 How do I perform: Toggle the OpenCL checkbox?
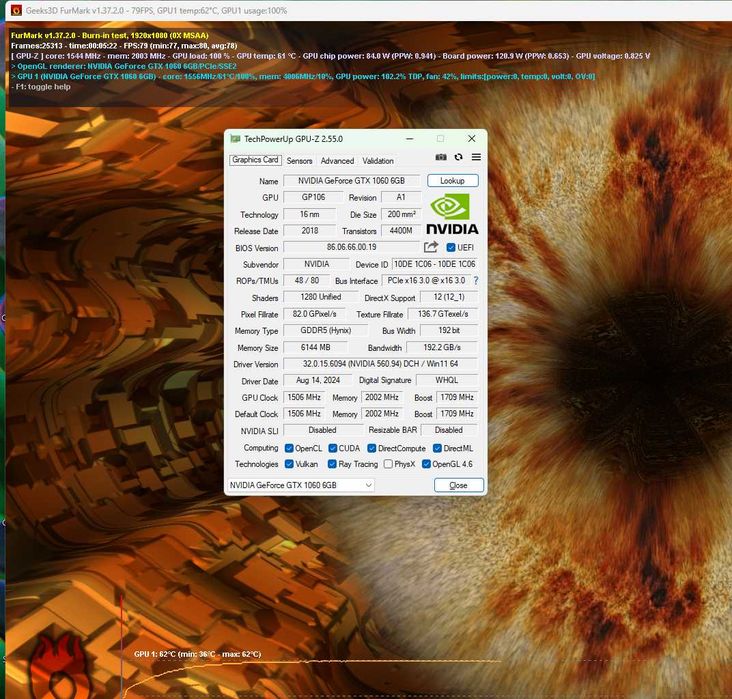289,448
